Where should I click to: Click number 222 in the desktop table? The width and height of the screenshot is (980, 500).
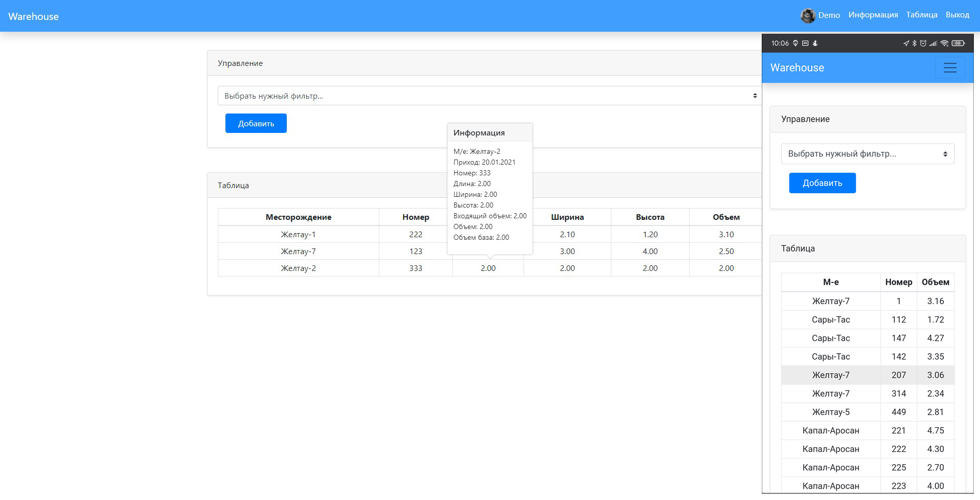coord(416,235)
